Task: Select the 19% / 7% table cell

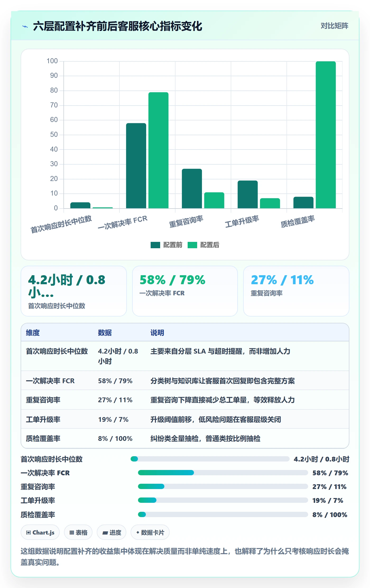Action: click(x=113, y=419)
